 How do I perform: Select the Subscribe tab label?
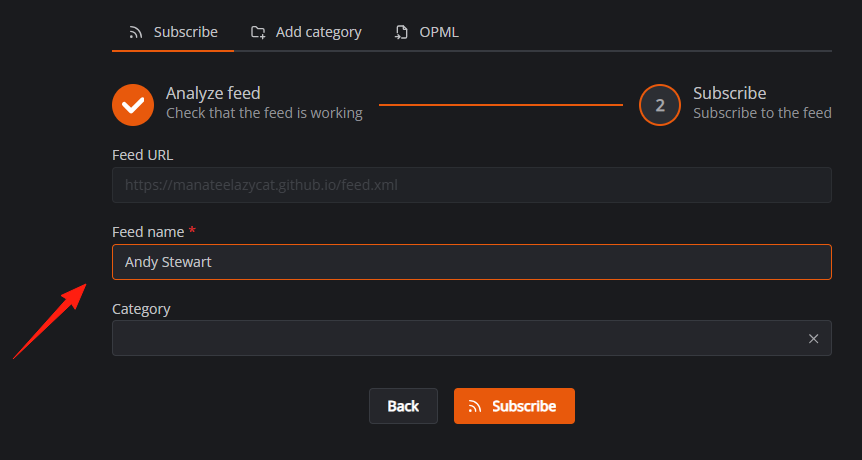pos(186,32)
